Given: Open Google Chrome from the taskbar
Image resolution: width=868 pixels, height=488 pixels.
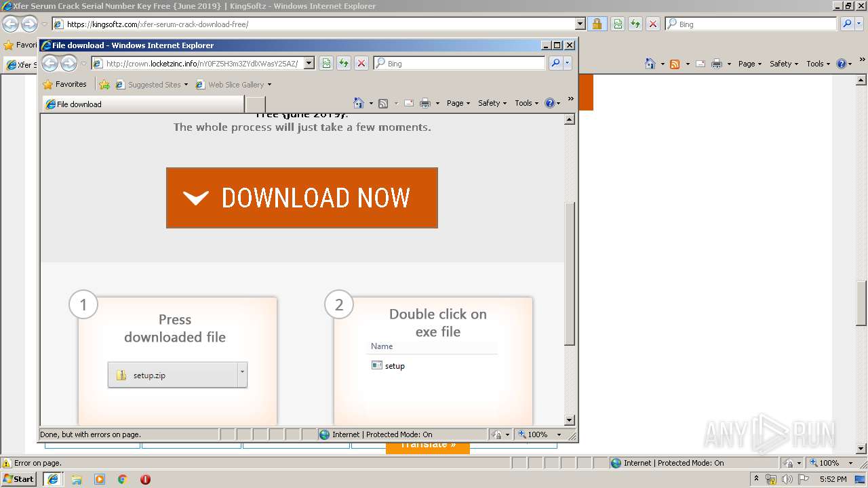Looking at the screenshot, I should 123,479.
